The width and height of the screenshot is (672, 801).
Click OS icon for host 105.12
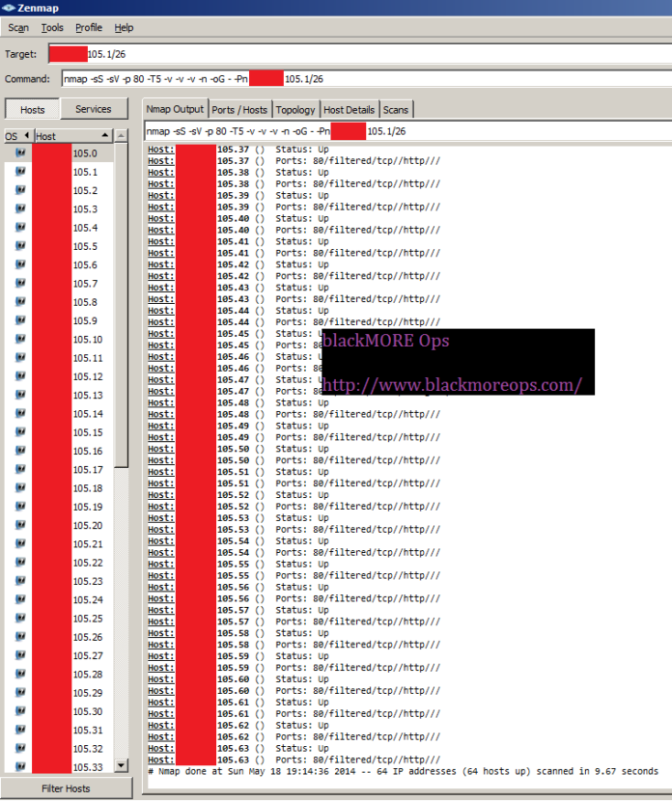(20, 376)
